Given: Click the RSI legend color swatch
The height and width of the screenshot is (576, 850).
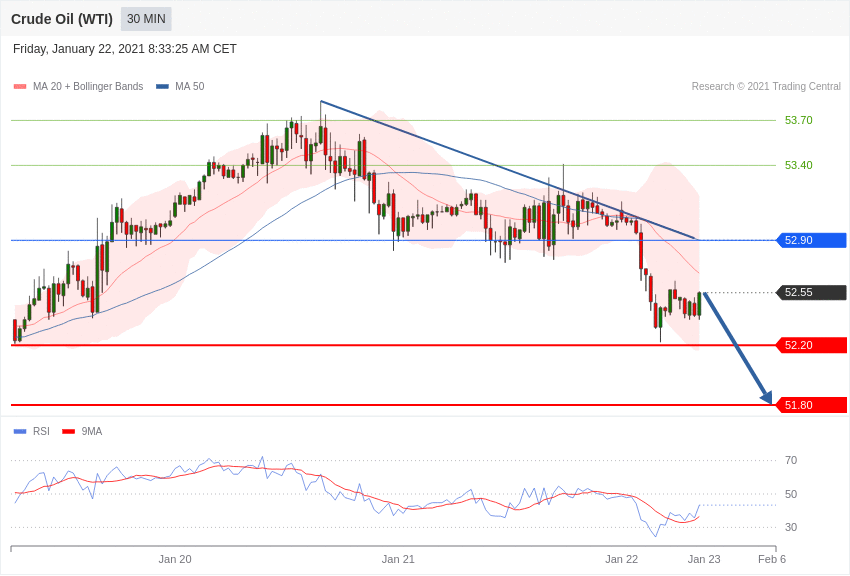Looking at the screenshot, I should pos(20,431).
